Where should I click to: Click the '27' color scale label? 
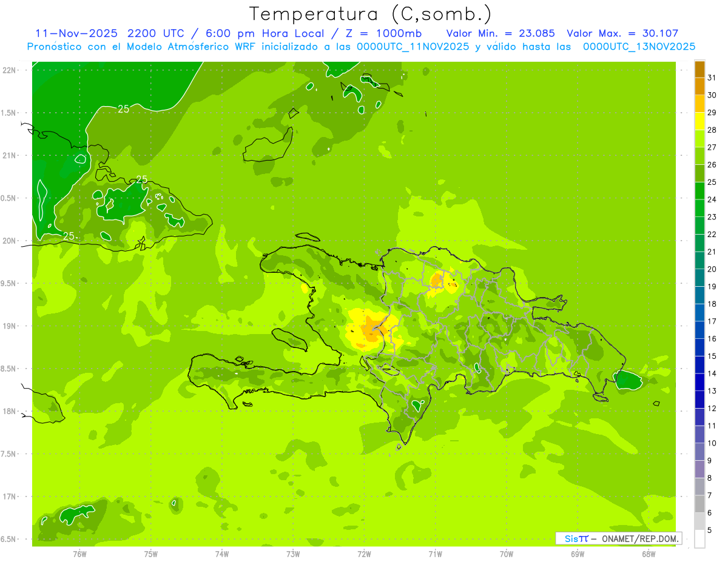tap(712, 147)
